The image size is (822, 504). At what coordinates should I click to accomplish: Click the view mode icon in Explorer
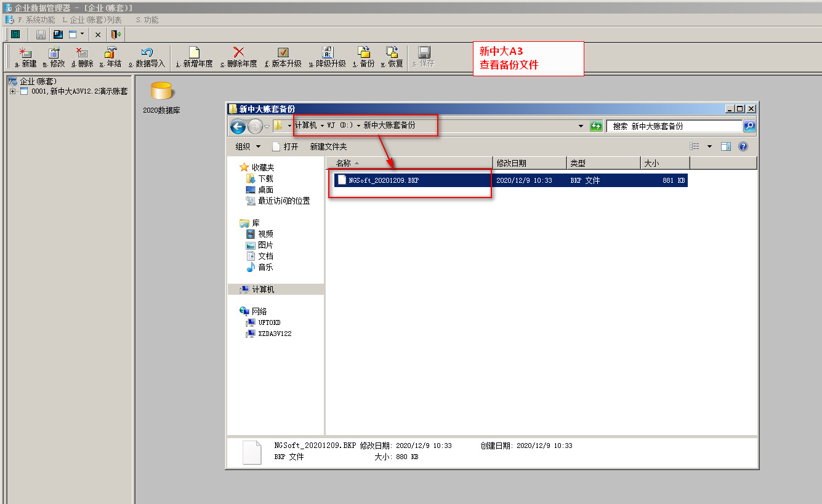(695, 146)
